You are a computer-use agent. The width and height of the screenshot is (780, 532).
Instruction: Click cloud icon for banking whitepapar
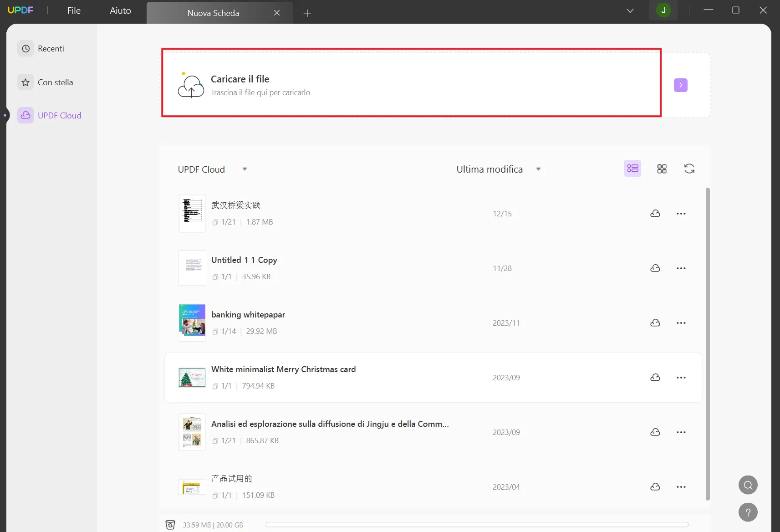(655, 323)
